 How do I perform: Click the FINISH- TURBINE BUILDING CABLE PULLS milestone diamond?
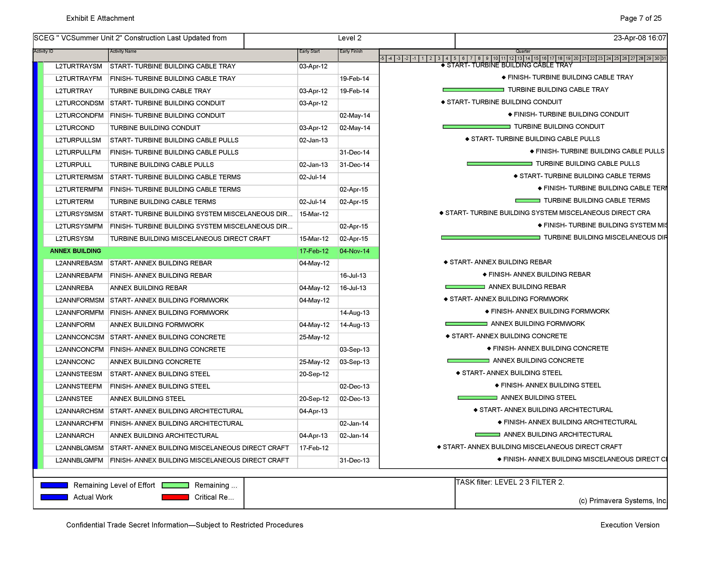[x=532, y=151]
